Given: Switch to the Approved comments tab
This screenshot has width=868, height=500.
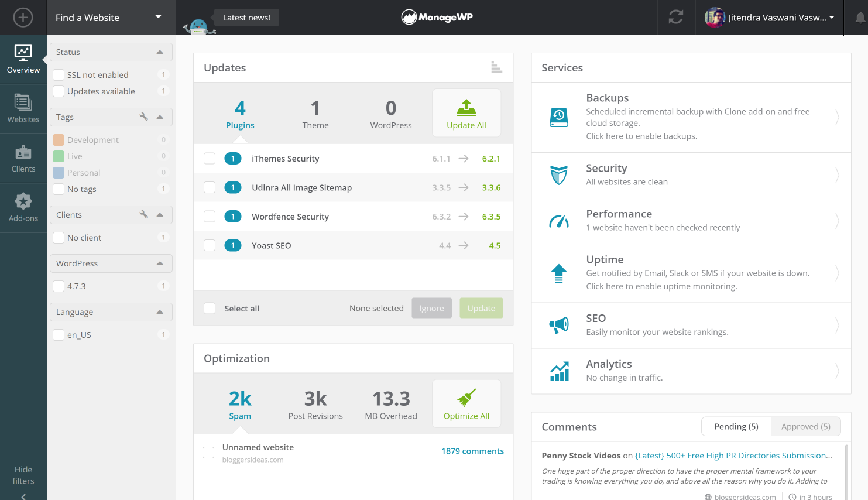Looking at the screenshot, I should (x=806, y=426).
